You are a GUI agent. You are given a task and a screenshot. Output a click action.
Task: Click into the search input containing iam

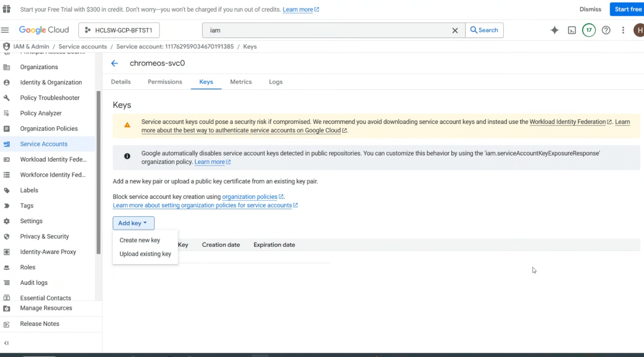(x=328, y=31)
